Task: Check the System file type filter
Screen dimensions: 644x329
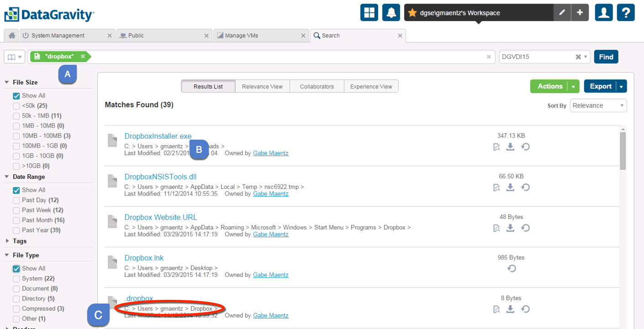Action: (16, 279)
